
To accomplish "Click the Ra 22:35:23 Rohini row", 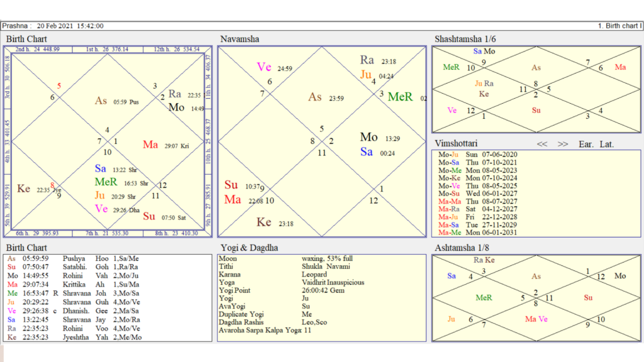I will 73,328.
